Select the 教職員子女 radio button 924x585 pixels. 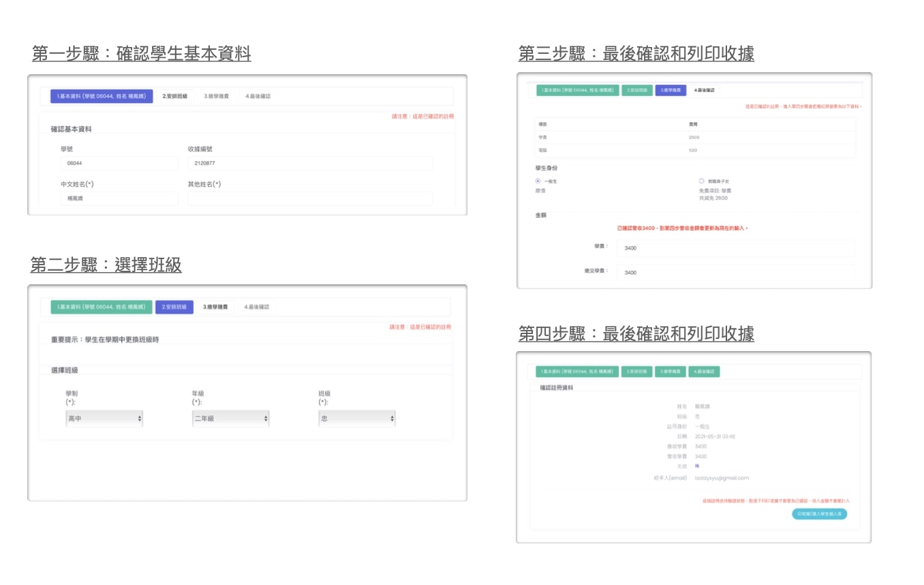pyautogui.click(x=701, y=181)
